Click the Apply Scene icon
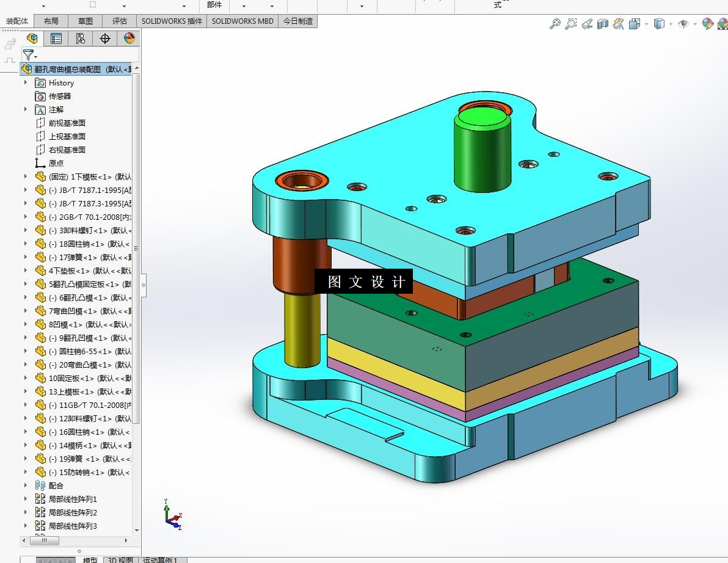The width and height of the screenshot is (728, 563). 723,24
